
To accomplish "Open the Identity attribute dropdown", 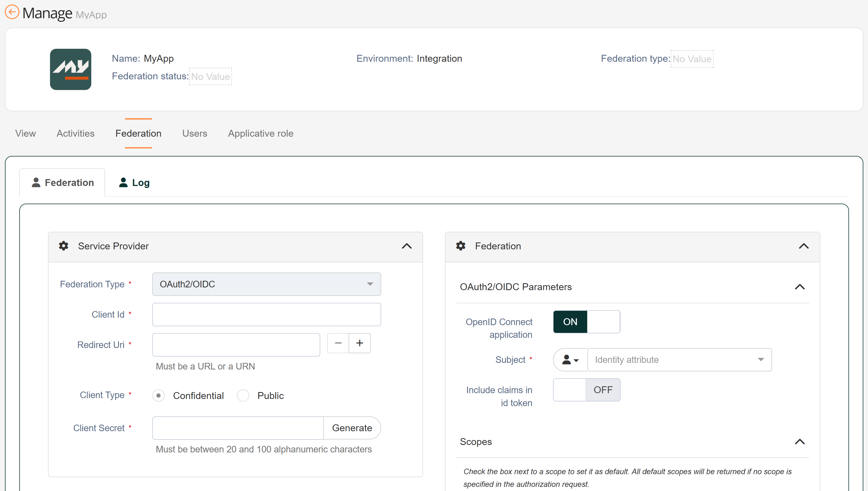I will pos(679,360).
